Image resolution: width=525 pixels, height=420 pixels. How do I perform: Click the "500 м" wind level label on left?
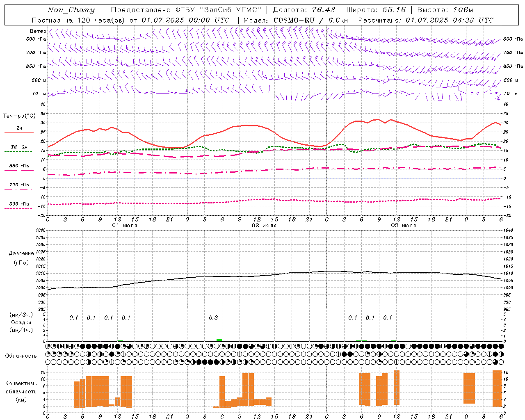[x=39, y=80]
